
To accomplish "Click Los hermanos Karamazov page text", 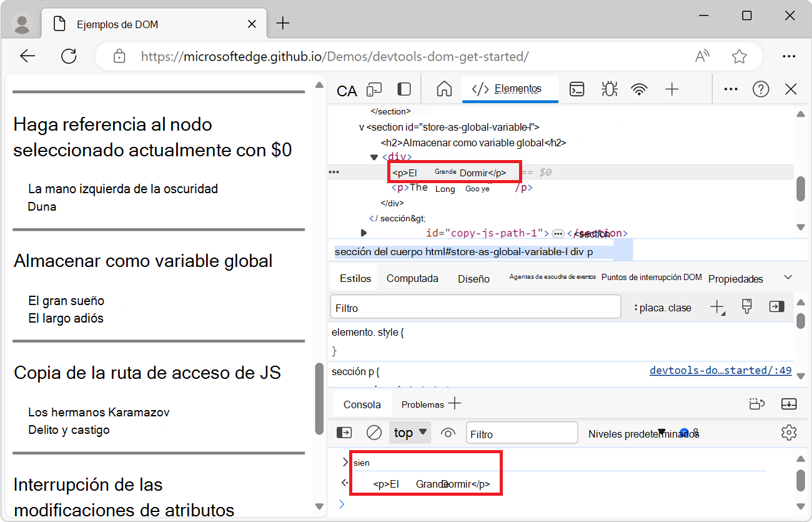I will pyautogui.click(x=99, y=413).
